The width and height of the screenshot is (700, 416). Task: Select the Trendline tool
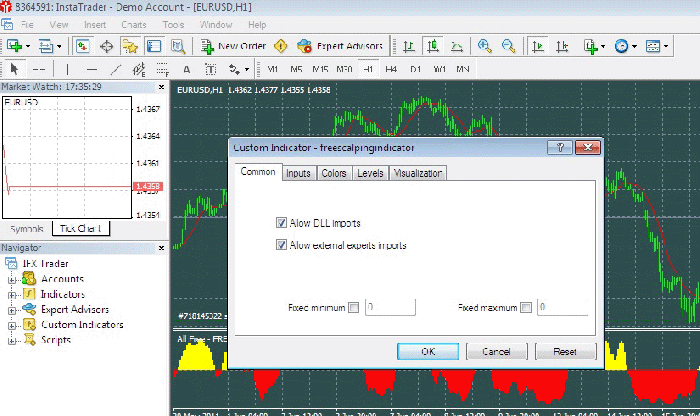(x=116, y=69)
